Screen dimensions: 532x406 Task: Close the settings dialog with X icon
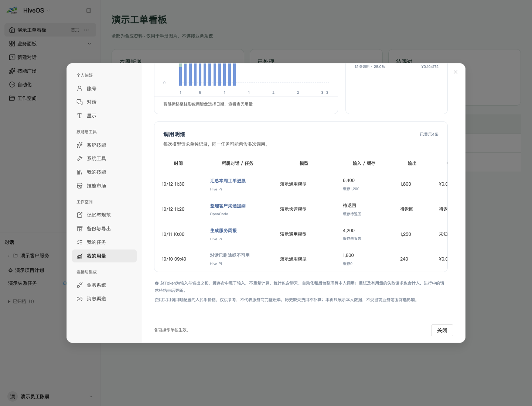[456, 72]
